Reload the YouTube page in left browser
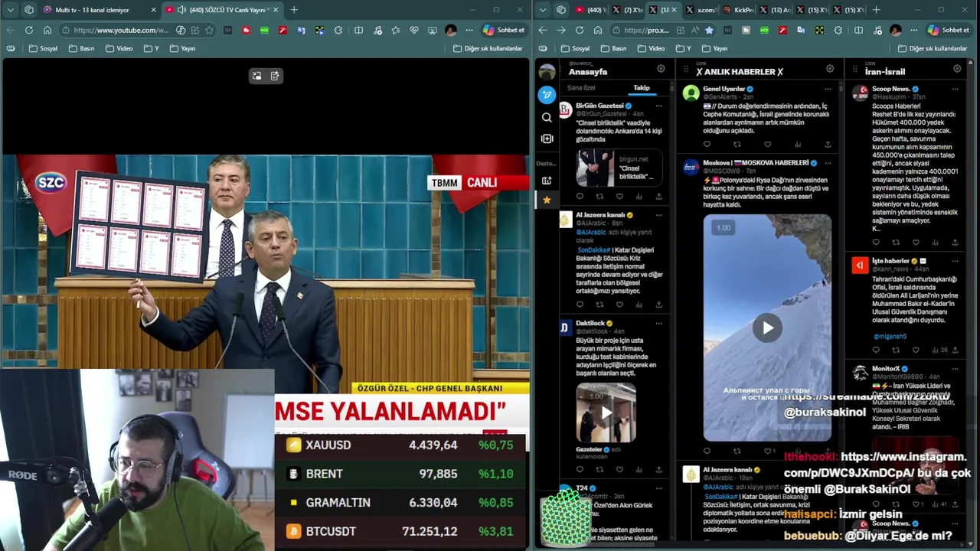 tap(29, 30)
